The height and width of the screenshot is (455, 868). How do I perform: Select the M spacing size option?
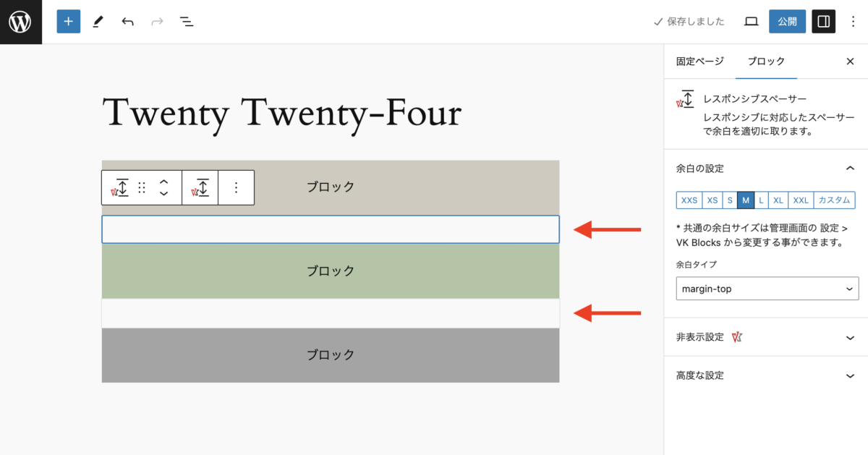point(745,200)
